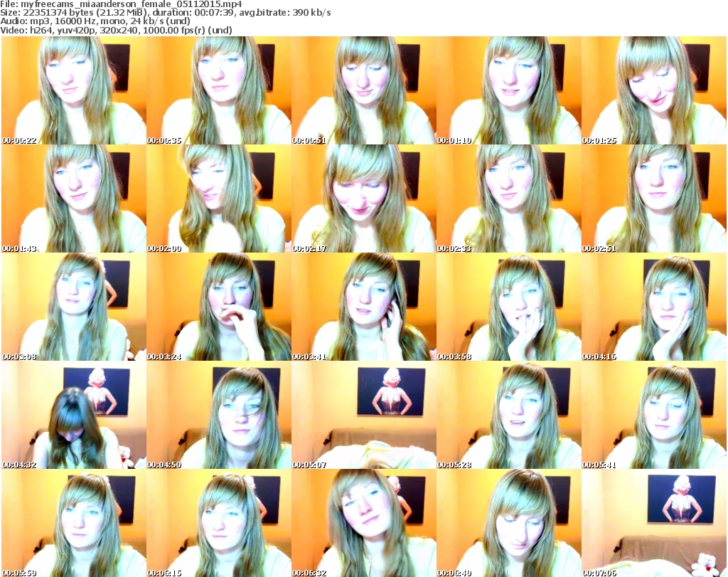
Task: Choose the frame timestamped 00:05:41
Action: [x=654, y=415]
